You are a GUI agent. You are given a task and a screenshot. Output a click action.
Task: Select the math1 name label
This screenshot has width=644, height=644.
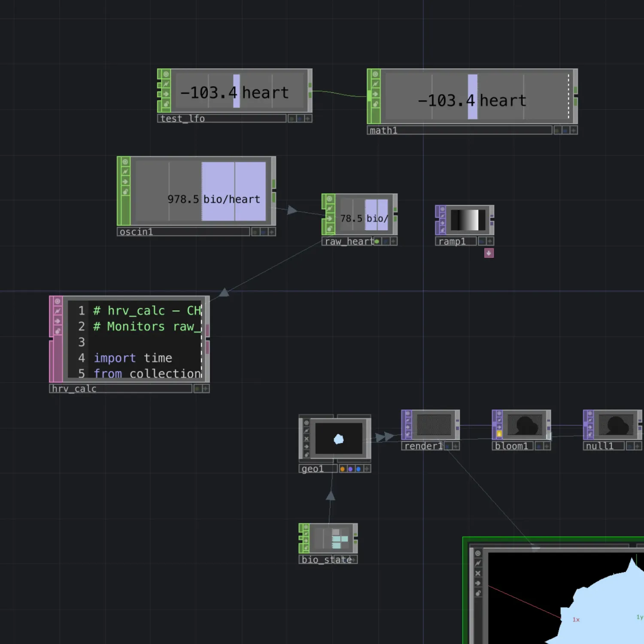459,130
